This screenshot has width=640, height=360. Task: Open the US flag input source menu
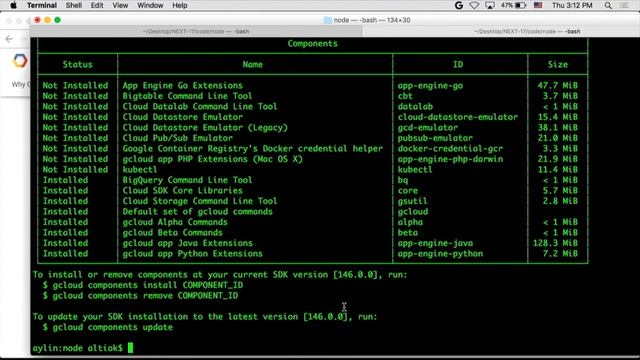click(538, 5)
